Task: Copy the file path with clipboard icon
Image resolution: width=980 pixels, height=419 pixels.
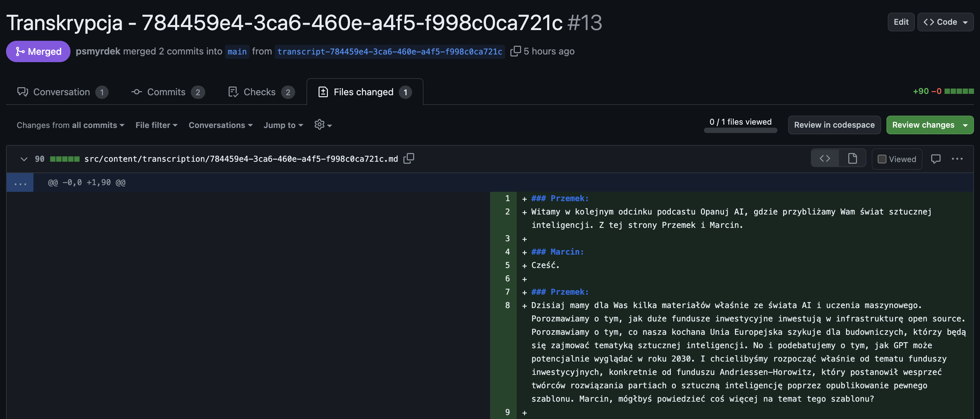Action: coord(408,158)
